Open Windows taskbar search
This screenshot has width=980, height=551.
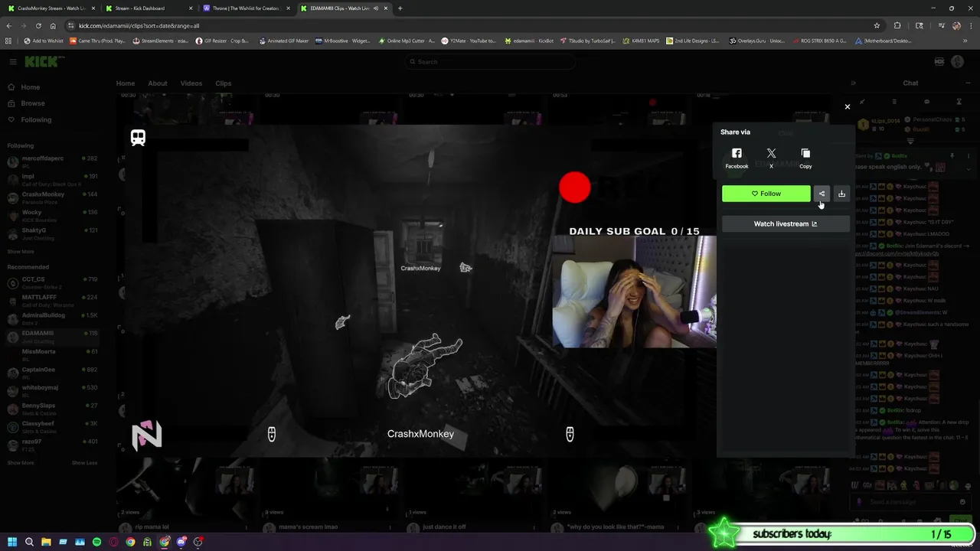point(29,542)
